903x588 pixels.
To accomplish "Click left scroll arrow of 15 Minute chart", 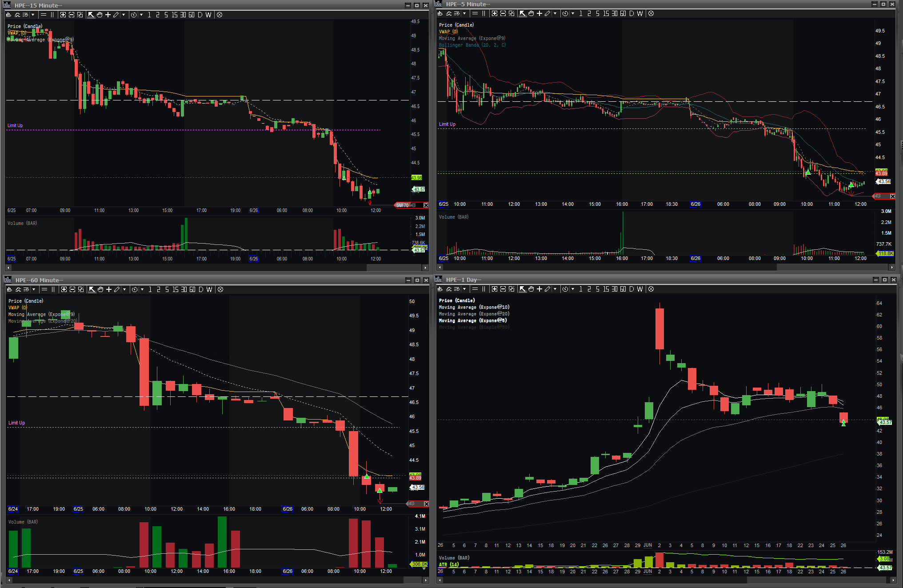I will (9, 268).
